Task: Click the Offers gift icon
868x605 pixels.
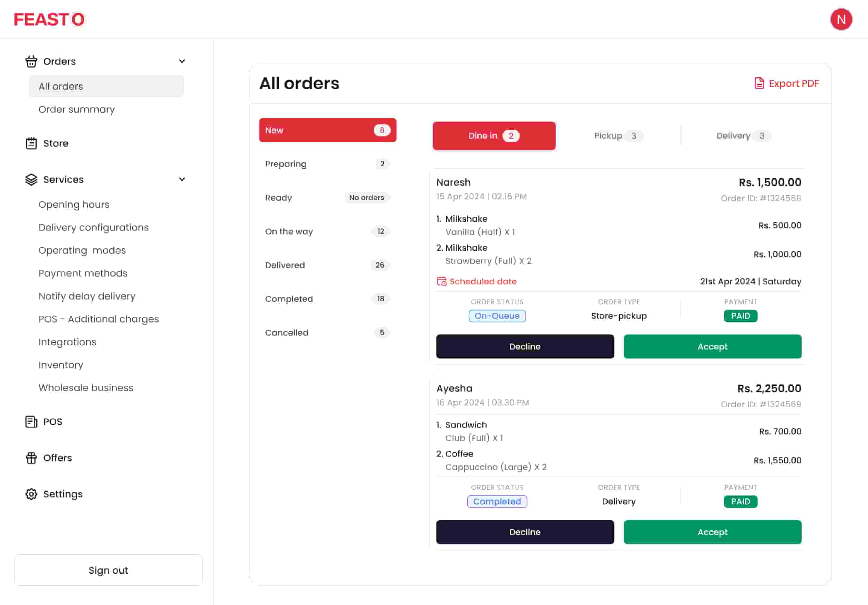Action: coord(31,458)
